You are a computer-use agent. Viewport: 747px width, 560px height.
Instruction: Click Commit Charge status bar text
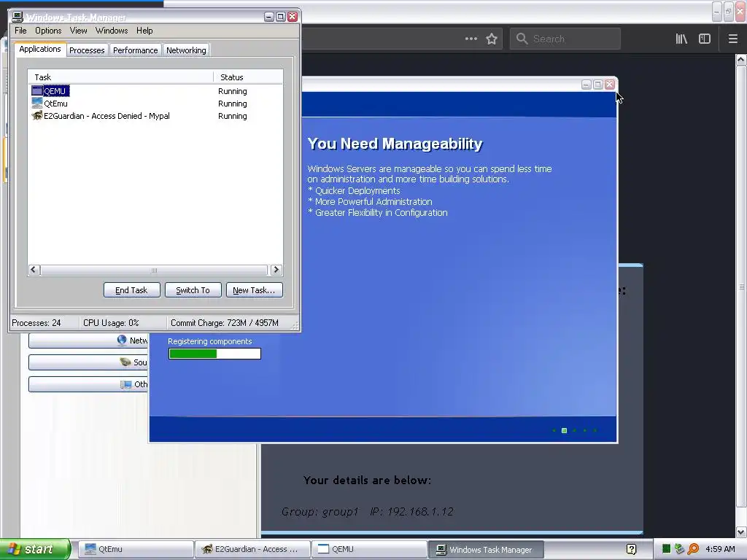[x=225, y=323]
